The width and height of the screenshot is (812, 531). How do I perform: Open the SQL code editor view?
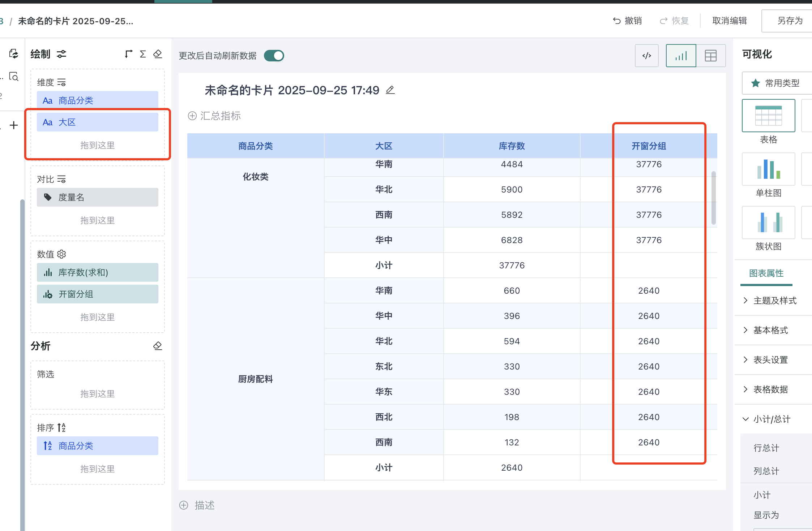[647, 55]
